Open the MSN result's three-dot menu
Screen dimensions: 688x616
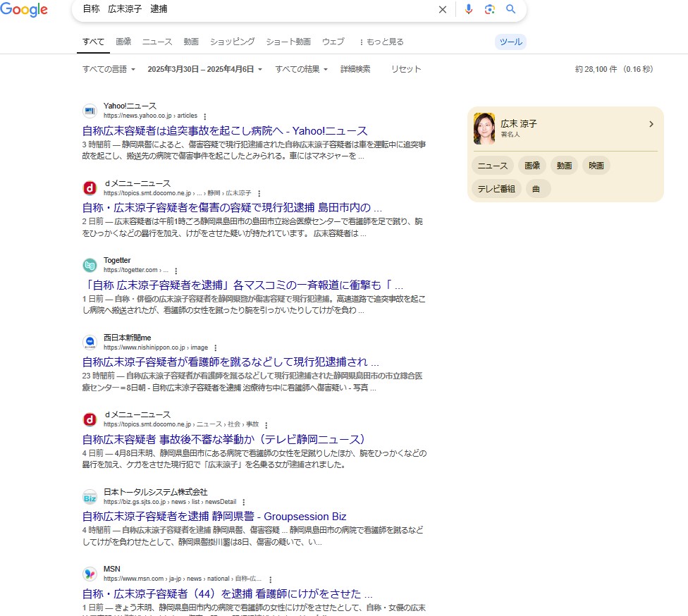(x=270, y=579)
